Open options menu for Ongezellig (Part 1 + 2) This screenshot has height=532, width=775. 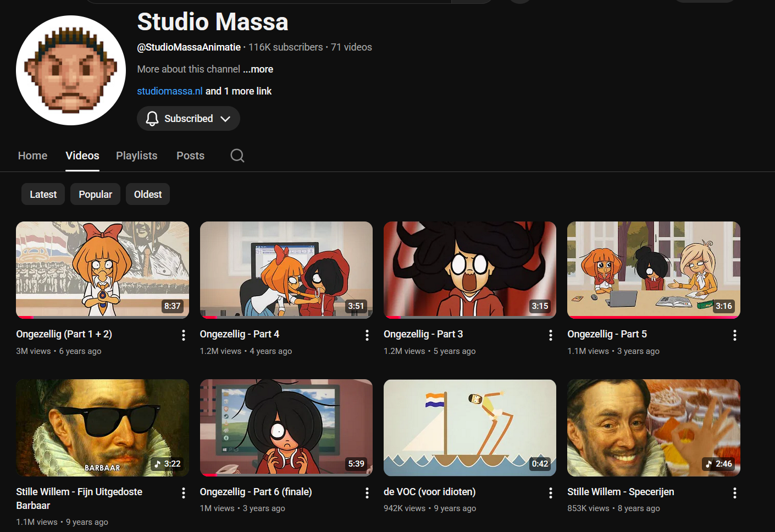coord(183,335)
